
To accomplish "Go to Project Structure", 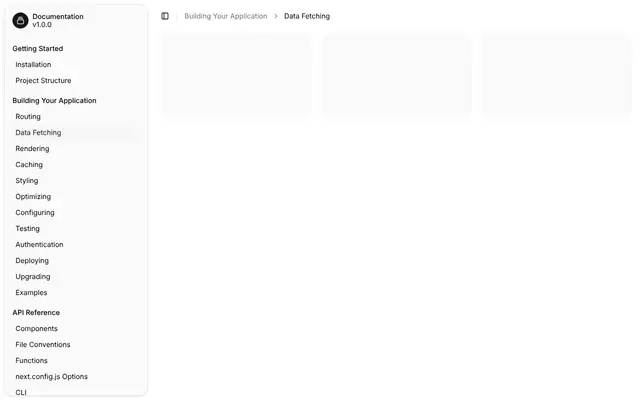I will (x=76, y=80).
